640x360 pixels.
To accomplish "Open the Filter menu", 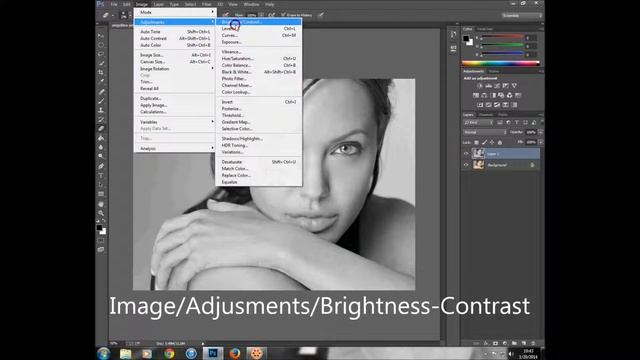I will pyautogui.click(x=207, y=4).
